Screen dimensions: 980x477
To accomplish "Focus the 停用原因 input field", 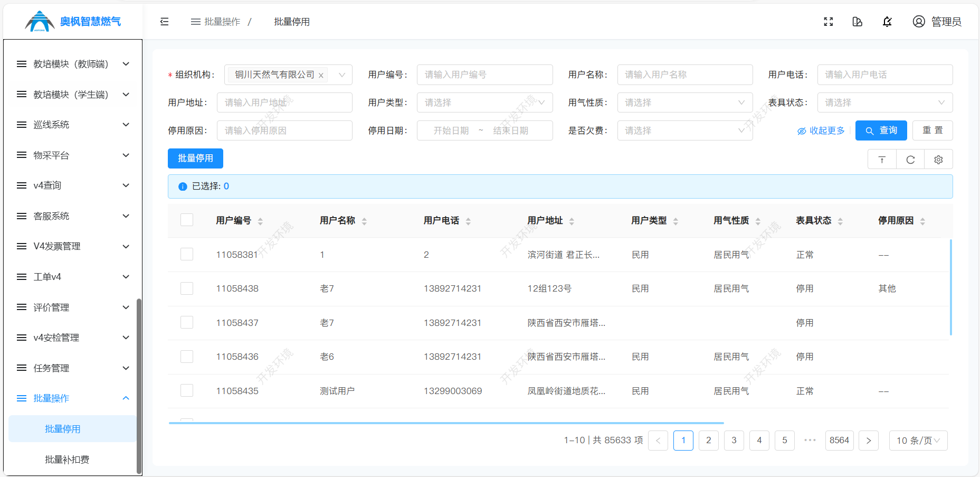I will coord(284,130).
